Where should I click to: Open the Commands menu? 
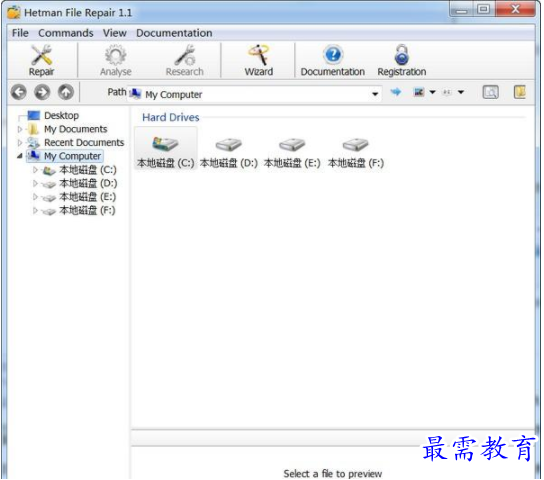click(66, 33)
